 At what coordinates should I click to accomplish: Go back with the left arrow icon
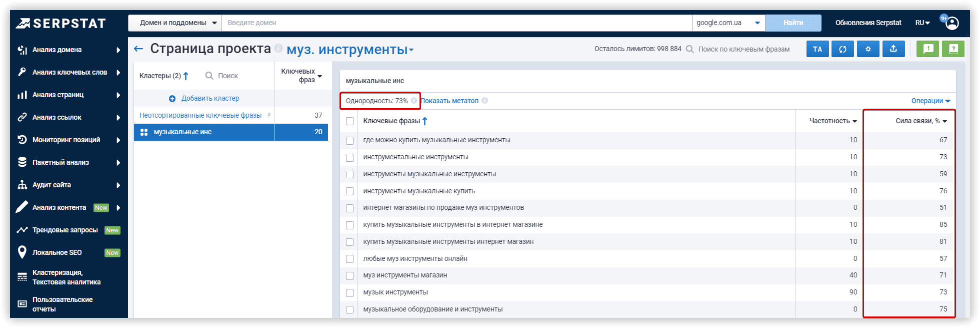click(138, 49)
